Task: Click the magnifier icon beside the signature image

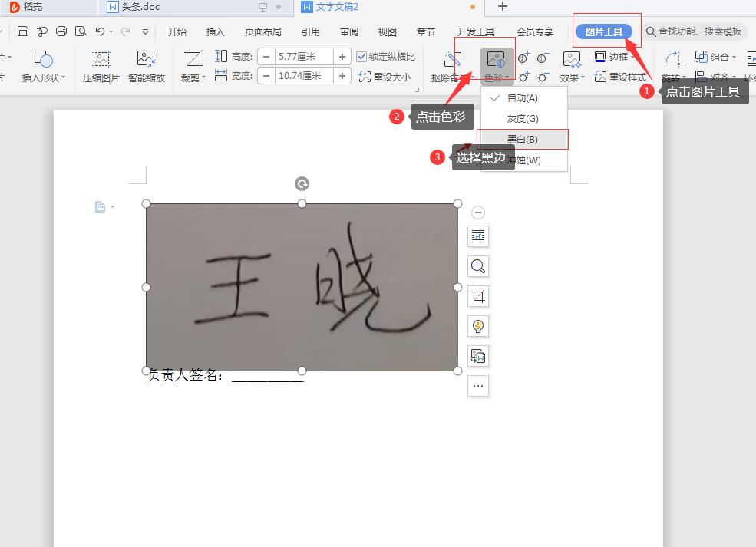Action: click(478, 266)
